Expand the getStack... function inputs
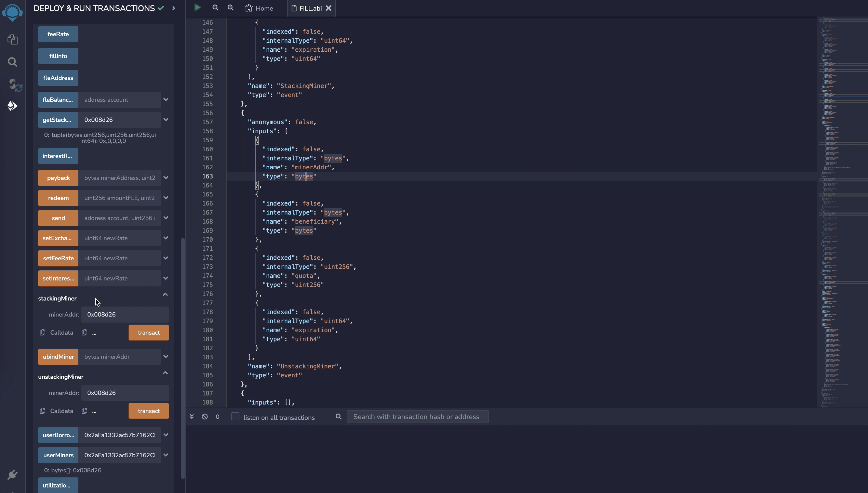This screenshot has height=493, width=868. pos(166,120)
